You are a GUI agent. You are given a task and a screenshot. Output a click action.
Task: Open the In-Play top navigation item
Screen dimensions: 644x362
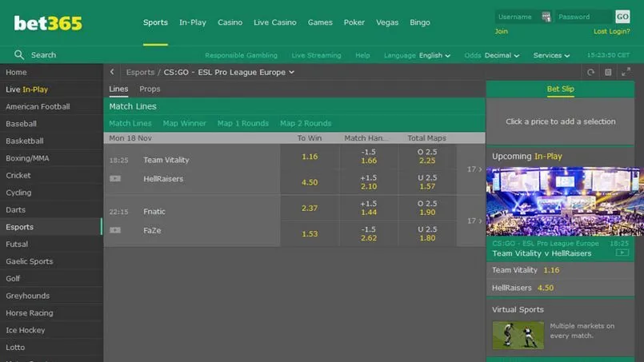pyautogui.click(x=193, y=22)
